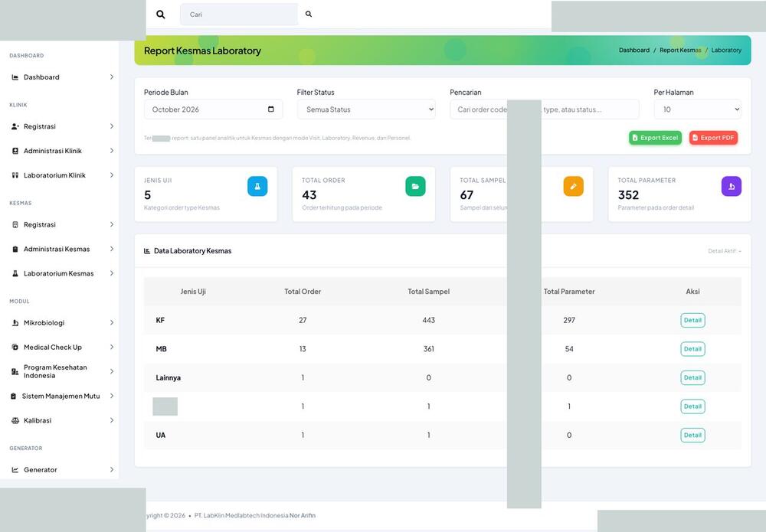The image size is (766, 532).
Task: Expand Laboratorium Kesmas chevron
Action: click(112, 273)
